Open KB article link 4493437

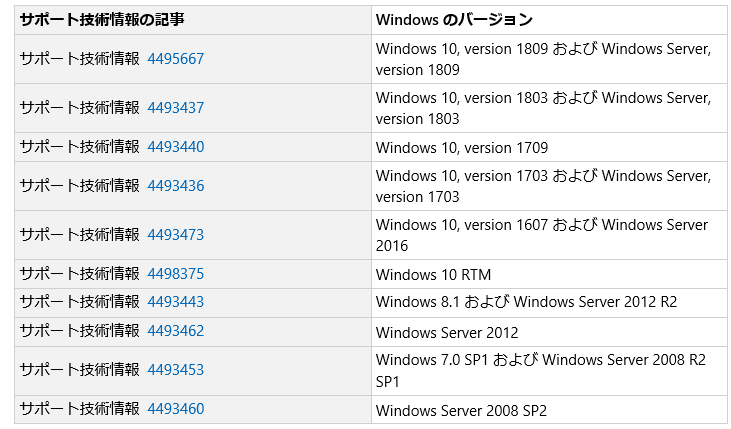pos(176,108)
